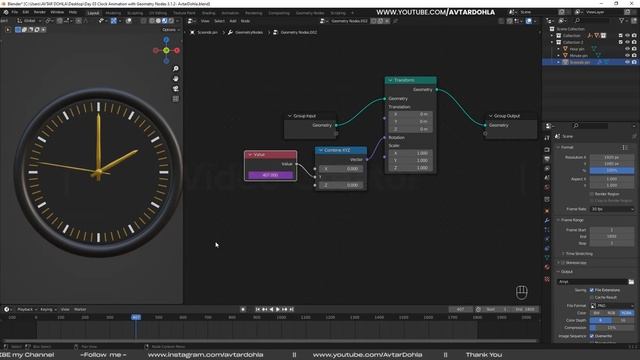Screen dimensions: 640x360
Task: Hide the Hour pin object in outliner
Action: [627, 49]
